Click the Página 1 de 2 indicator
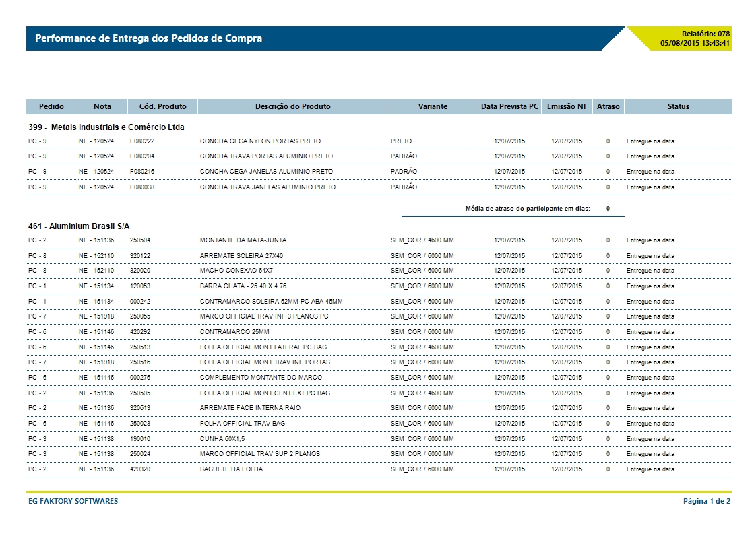 pyautogui.click(x=707, y=501)
